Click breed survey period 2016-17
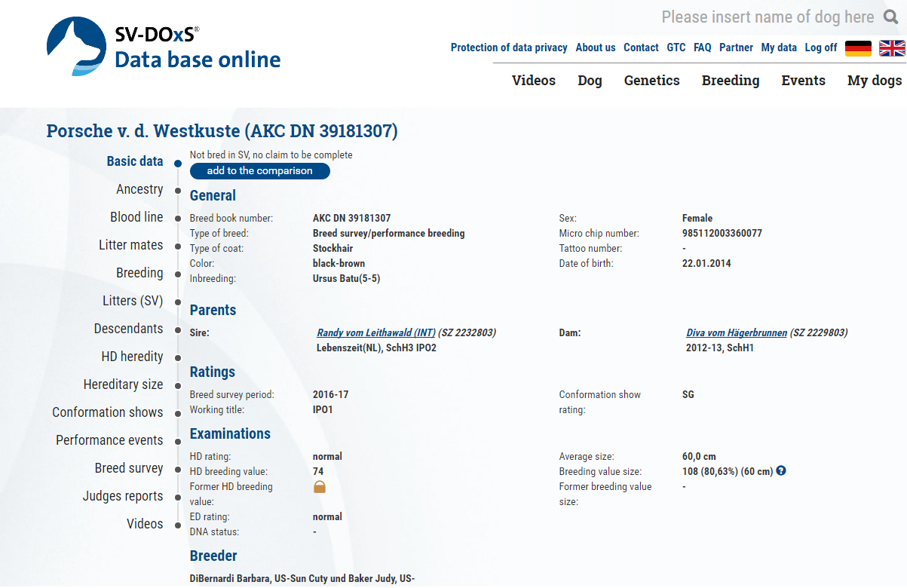Screen dimensions: 907x588 coord(331,394)
